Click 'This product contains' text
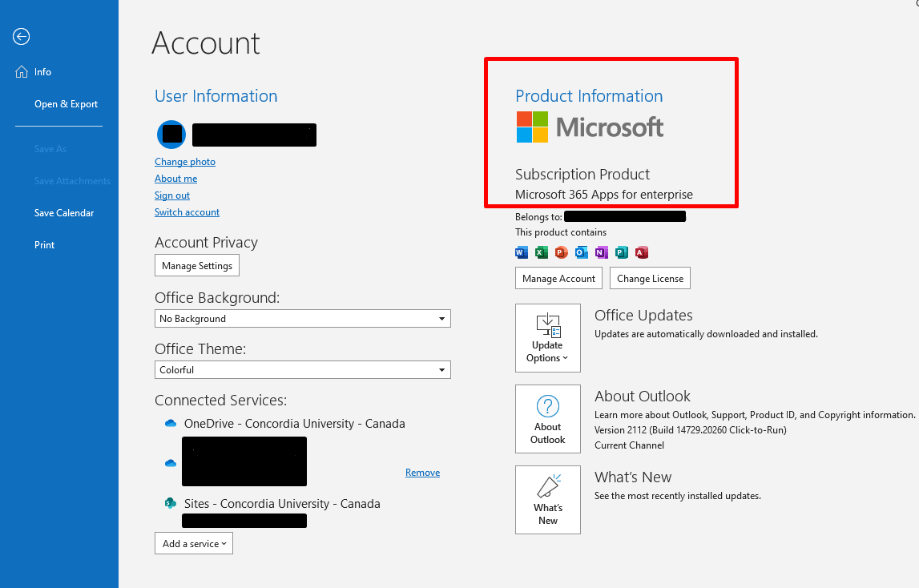The width and height of the screenshot is (919, 588). click(x=561, y=232)
